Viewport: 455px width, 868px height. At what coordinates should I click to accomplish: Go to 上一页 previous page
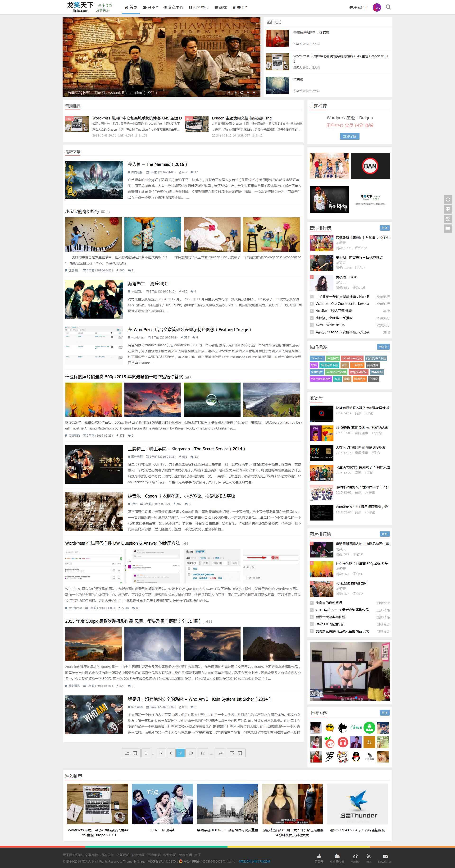pyautogui.click(x=131, y=753)
